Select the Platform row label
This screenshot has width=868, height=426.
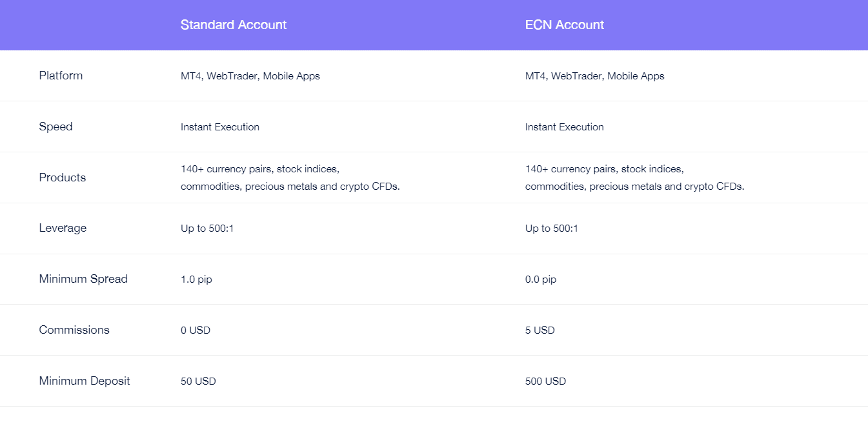coord(61,76)
